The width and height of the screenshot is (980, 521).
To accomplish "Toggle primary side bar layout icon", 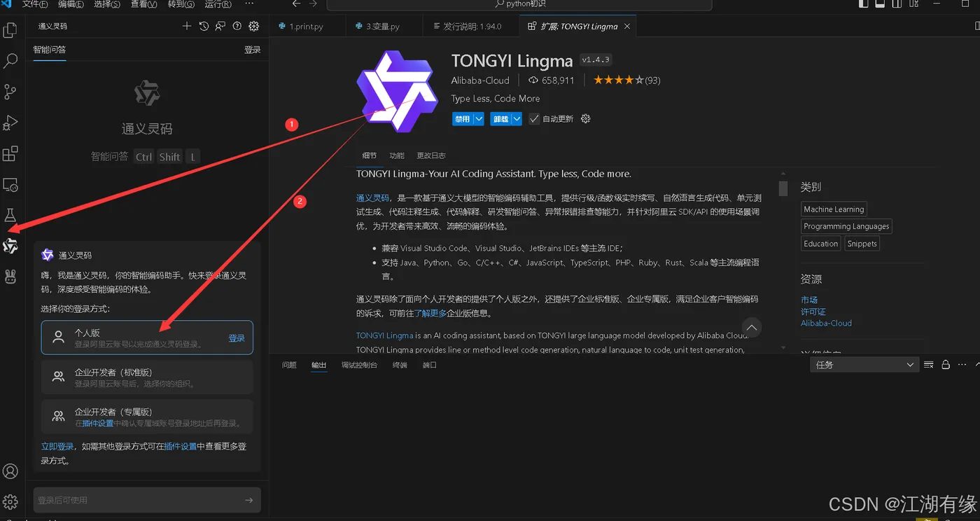I will [x=863, y=4].
